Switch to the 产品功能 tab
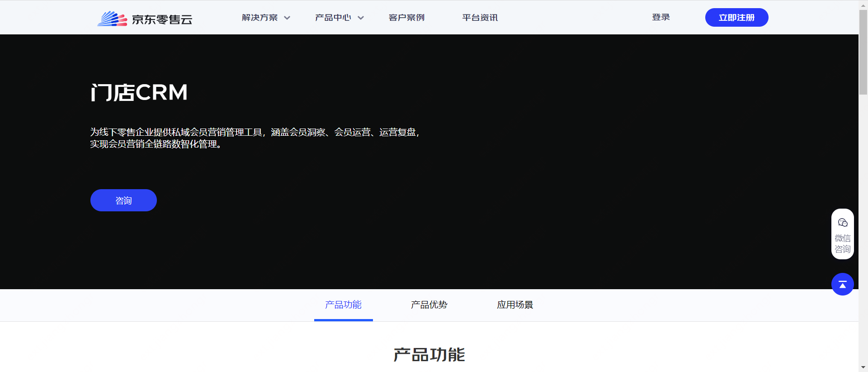Screen dimensions: 868x372 [x=344, y=305]
